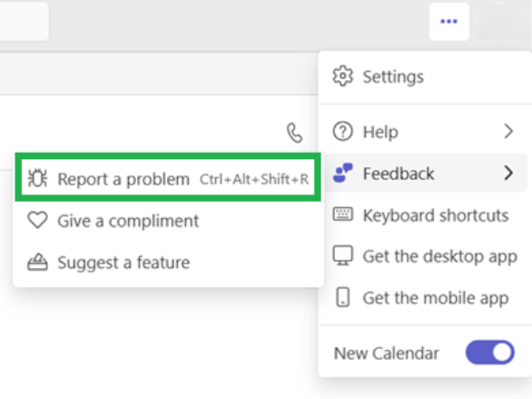Expand the Help submenu chevron

point(508,132)
